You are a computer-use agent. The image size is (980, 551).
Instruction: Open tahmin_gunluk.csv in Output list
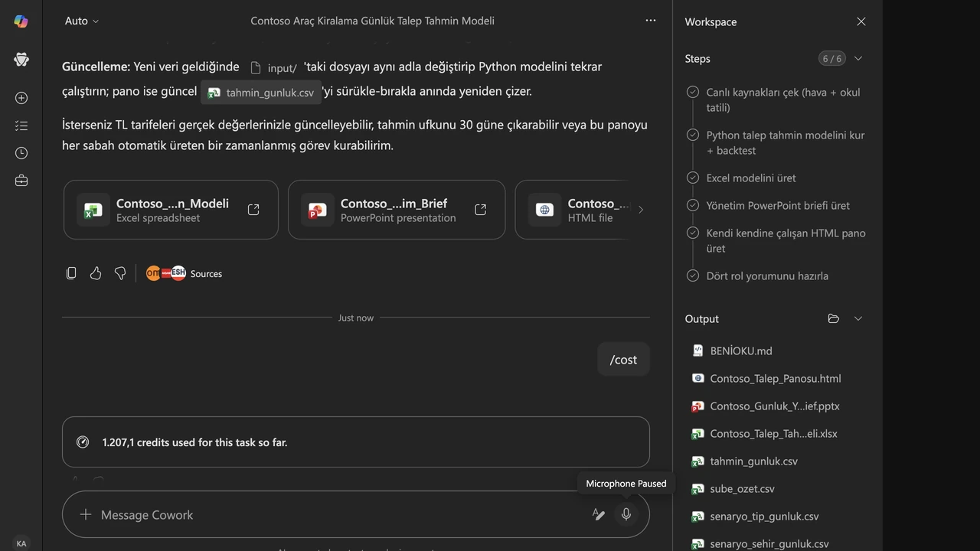point(744,461)
